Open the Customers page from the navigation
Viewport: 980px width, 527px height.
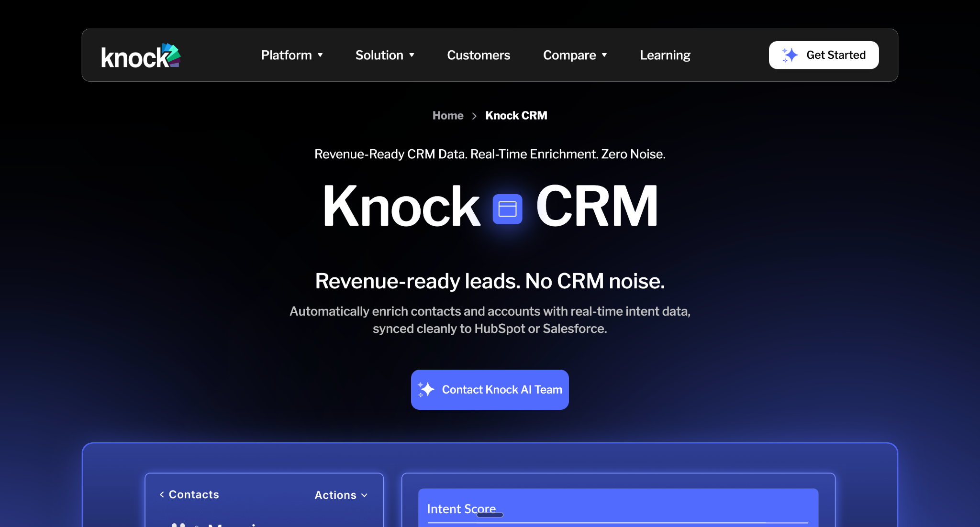pos(478,55)
